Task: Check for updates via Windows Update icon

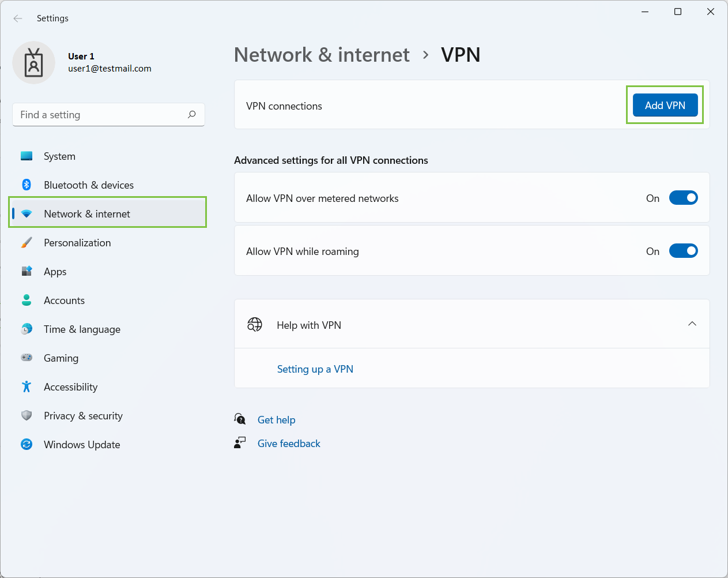Action: click(x=27, y=444)
